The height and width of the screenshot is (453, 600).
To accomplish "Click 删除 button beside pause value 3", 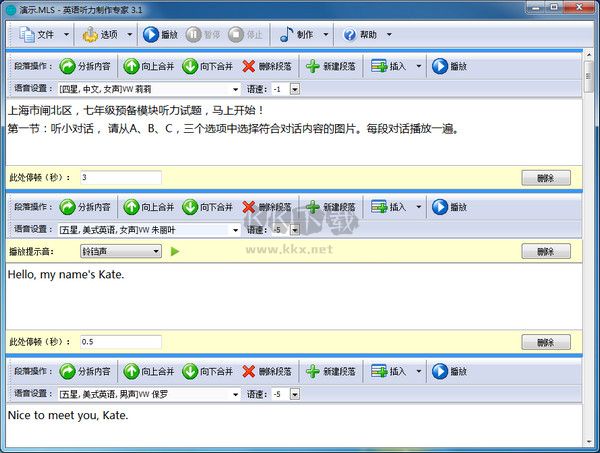I will coord(546,178).
